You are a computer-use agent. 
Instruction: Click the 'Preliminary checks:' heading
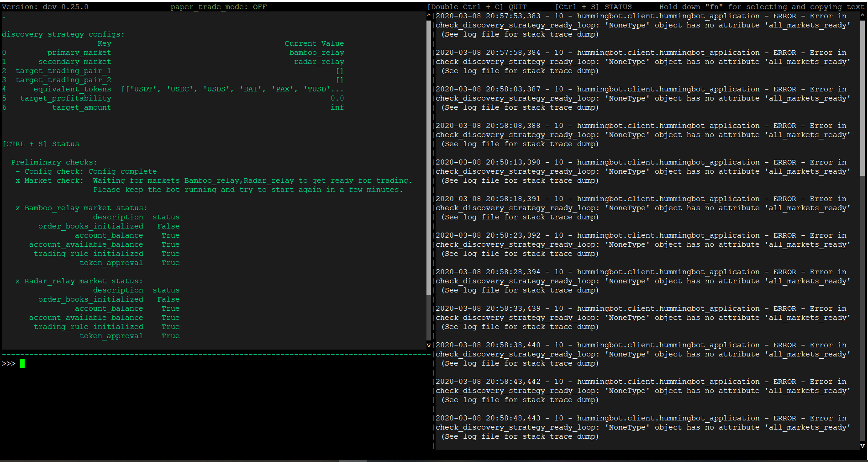54,162
